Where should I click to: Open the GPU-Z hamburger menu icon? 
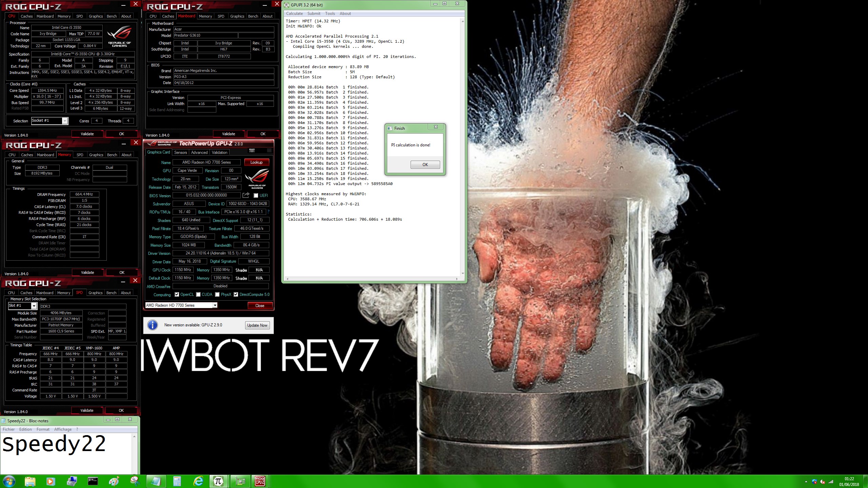point(269,150)
